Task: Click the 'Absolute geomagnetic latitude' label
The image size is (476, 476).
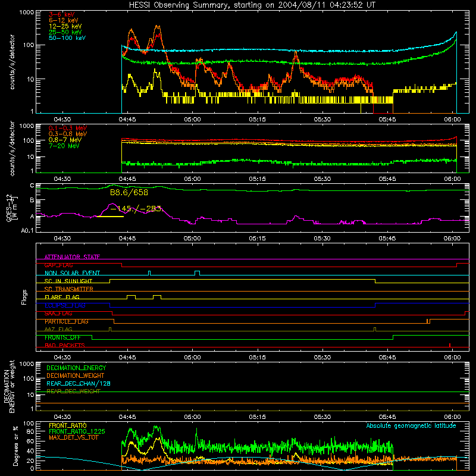Action: point(411,425)
